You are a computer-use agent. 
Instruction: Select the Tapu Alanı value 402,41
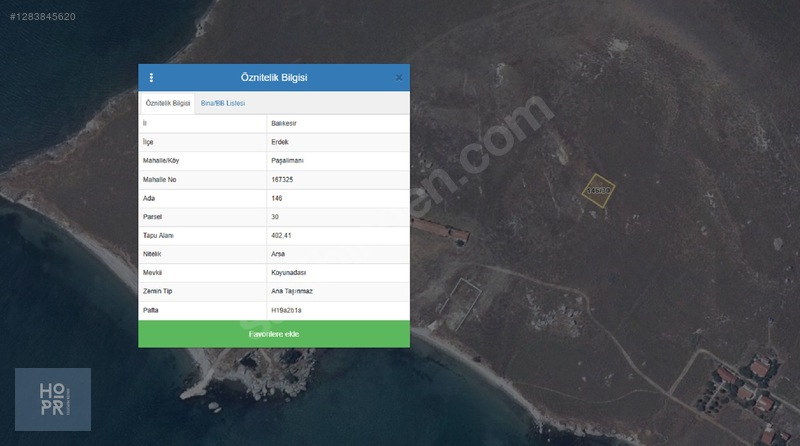(281, 235)
